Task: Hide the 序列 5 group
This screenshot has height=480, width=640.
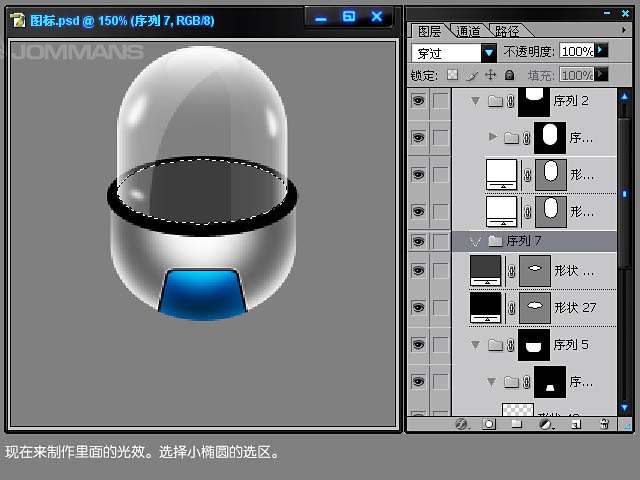Action: pos(418,344)
